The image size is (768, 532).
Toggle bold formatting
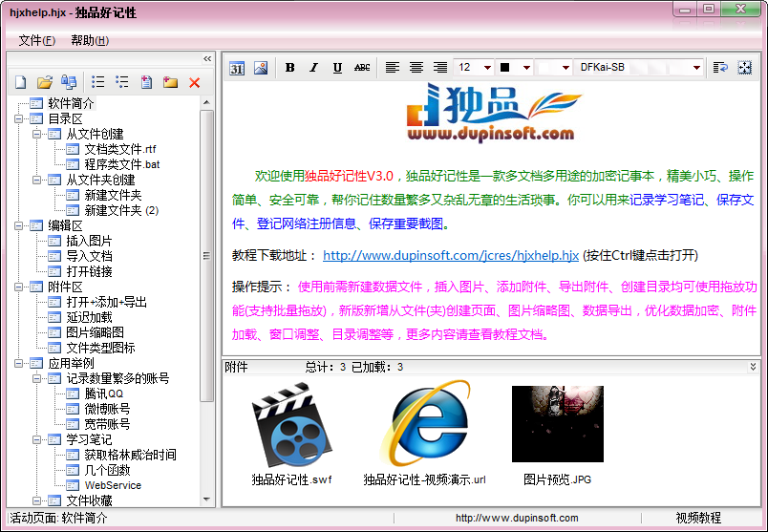290,68
